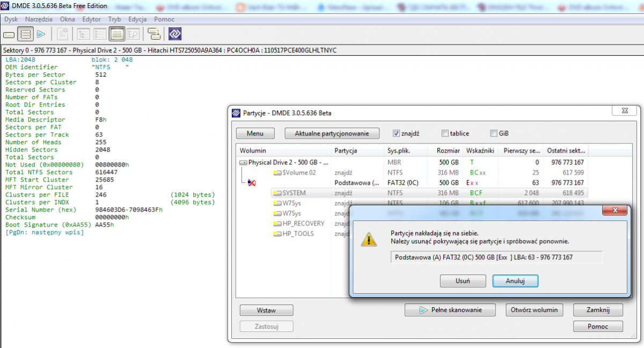Click the Physical Drive 2 disk icon
Screen dimensions: 644x348
[243, 162]
